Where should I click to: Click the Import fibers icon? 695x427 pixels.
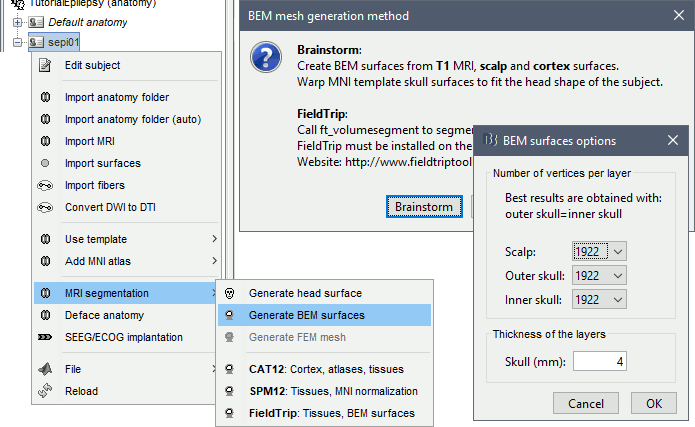45,185
